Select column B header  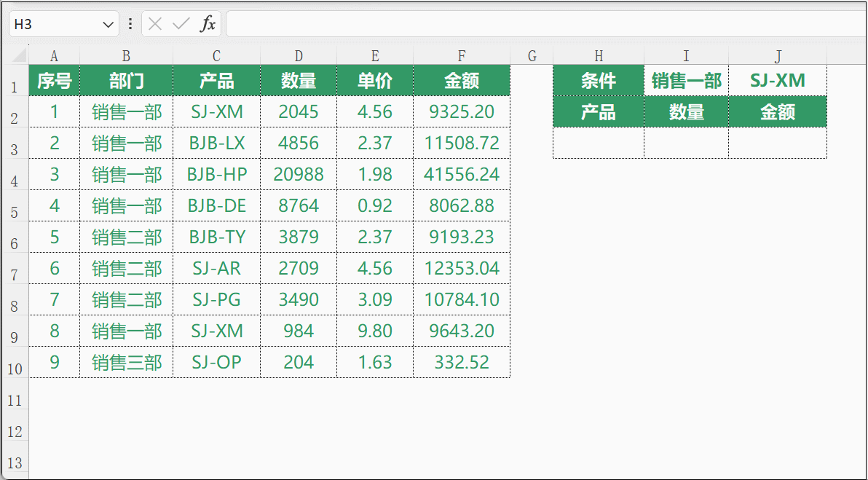click(x=126, y=56)
